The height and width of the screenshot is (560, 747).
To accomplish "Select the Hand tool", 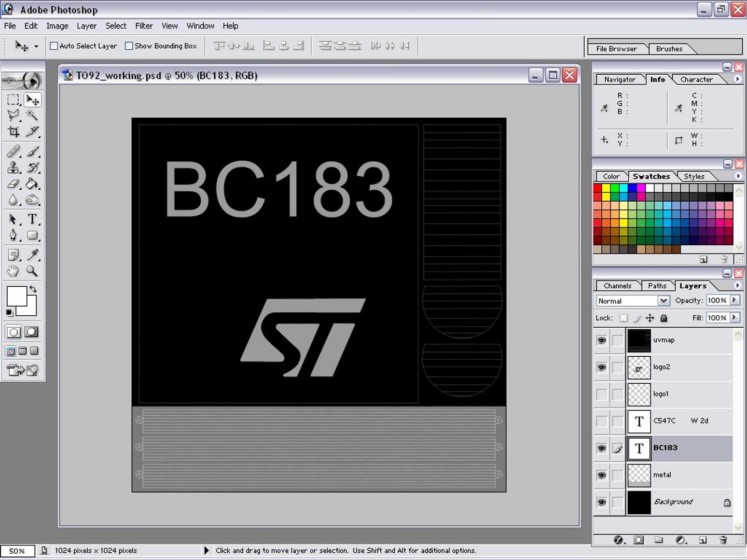I will coord(14,271).
